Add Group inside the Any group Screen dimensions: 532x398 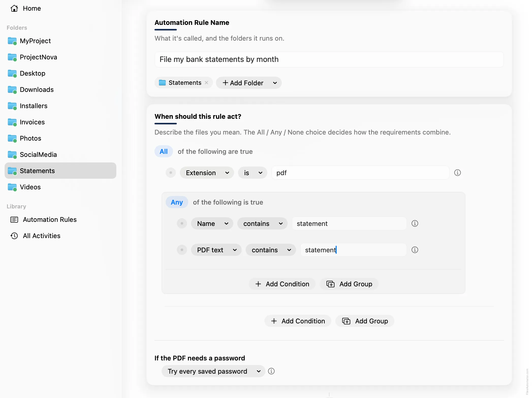(349, 284)
